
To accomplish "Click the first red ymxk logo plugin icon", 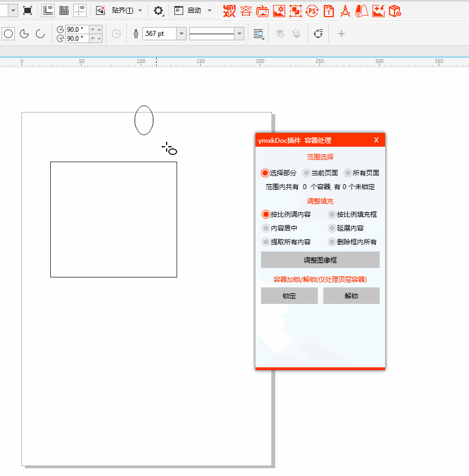I will (230, 11).
